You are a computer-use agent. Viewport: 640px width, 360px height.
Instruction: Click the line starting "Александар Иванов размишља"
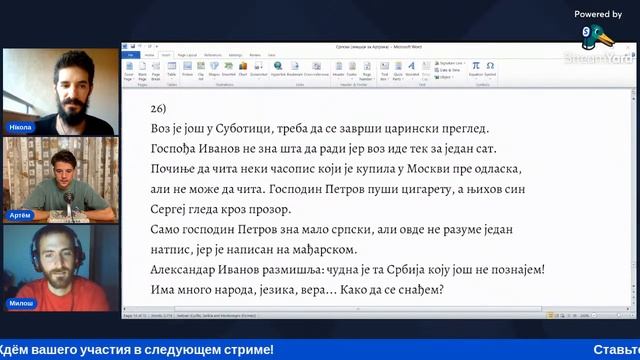[347, 270]
